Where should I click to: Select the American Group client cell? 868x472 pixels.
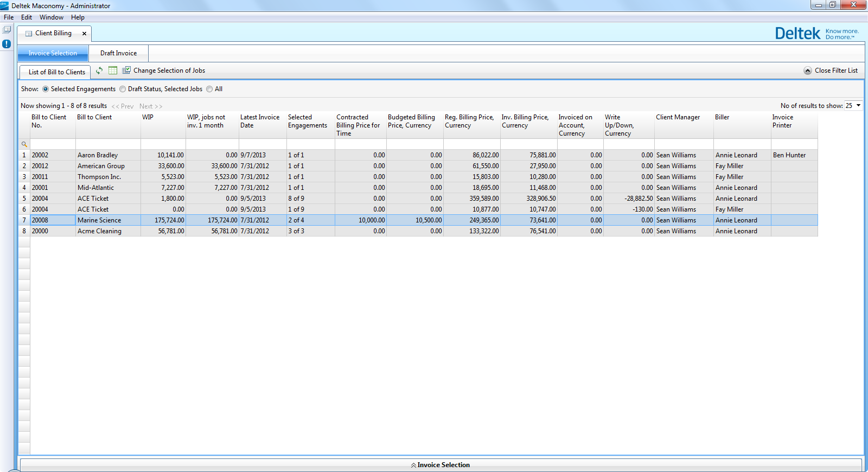pyautogui.click(x=108, y=166)
